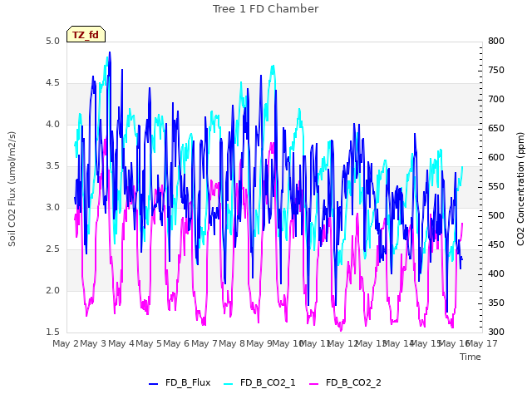Click the May 3 x-axis tick label
The width and height of the screenshot is (532, 399).
(93, 343)
